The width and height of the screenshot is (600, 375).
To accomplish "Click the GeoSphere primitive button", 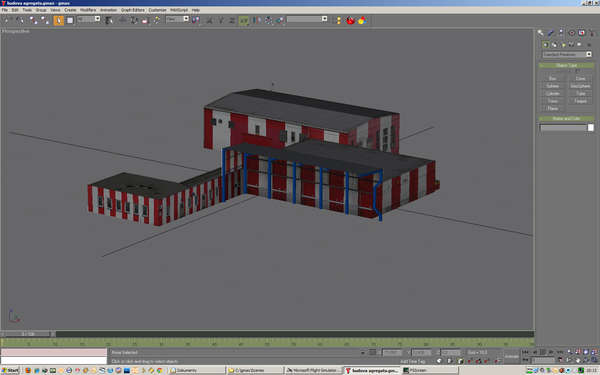I will [x=580, y=86].
